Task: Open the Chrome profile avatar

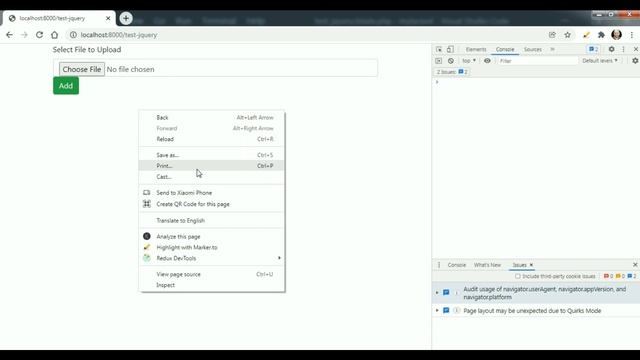Action: click(x=616, y=35)
